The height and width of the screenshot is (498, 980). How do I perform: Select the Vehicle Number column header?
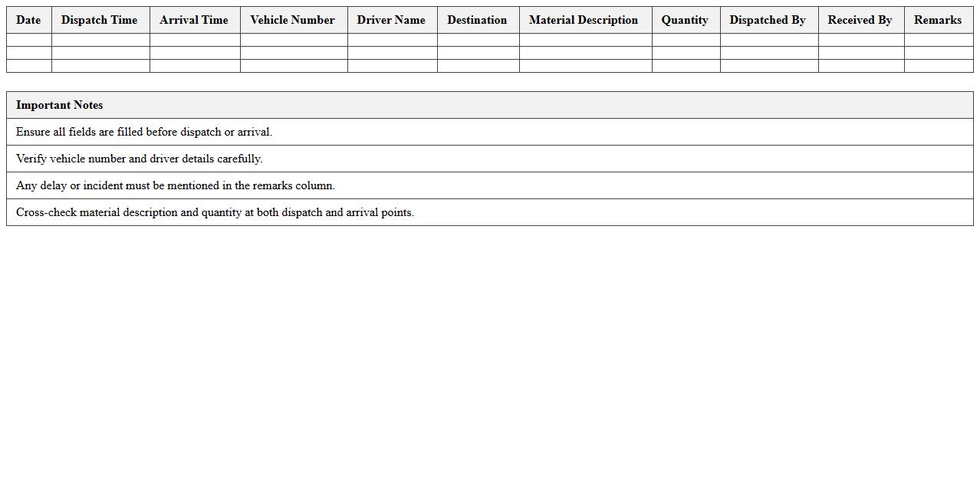[x=293, y=20]
